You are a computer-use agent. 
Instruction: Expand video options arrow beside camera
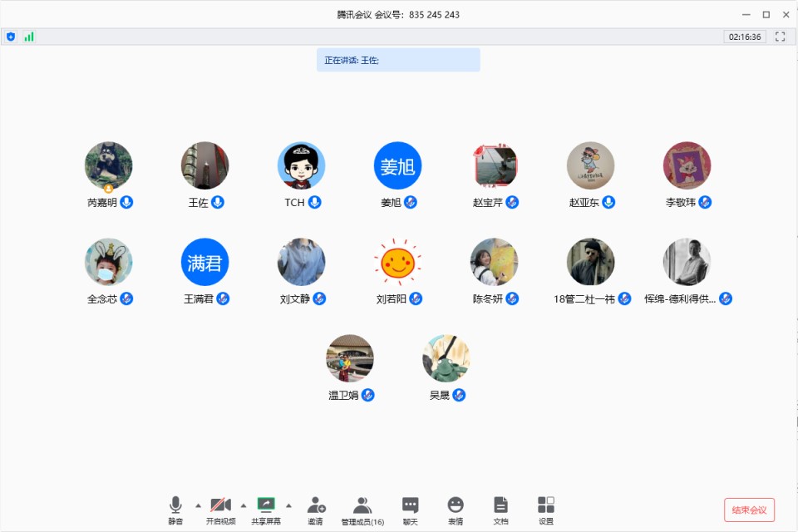coord(244,505)
